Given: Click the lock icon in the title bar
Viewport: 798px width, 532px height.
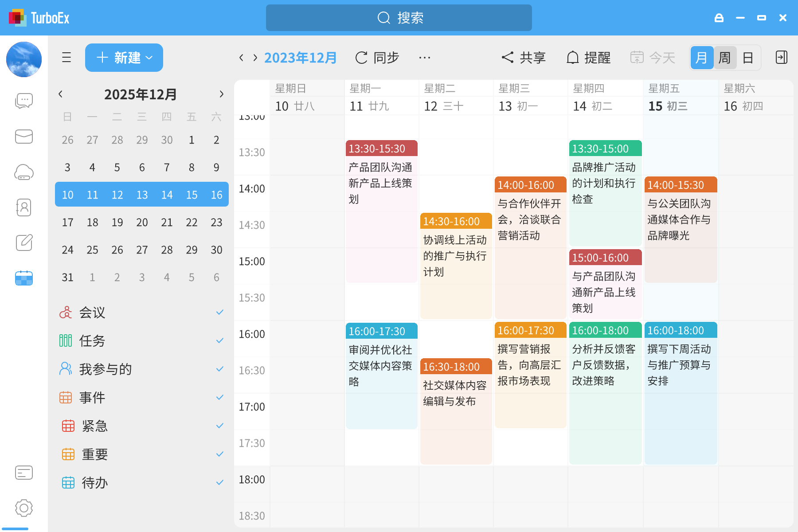Looking at the screenshot, I should [x=719, y=18].
